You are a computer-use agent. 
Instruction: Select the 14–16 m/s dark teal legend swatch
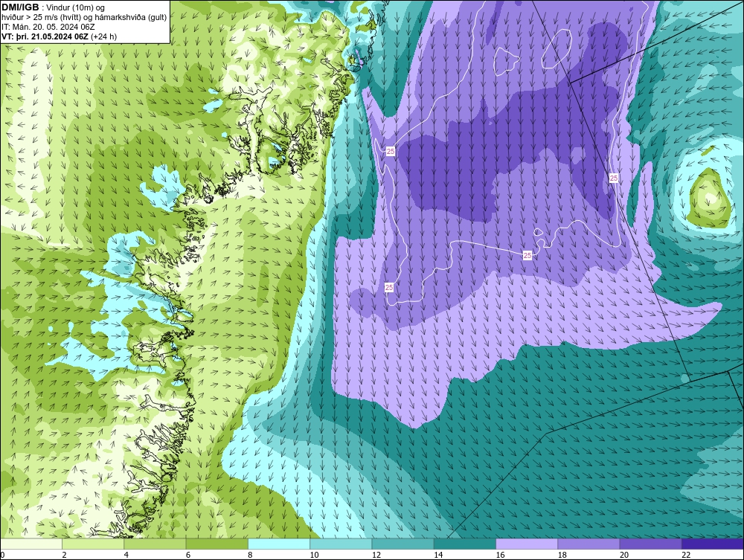point(465,544)
